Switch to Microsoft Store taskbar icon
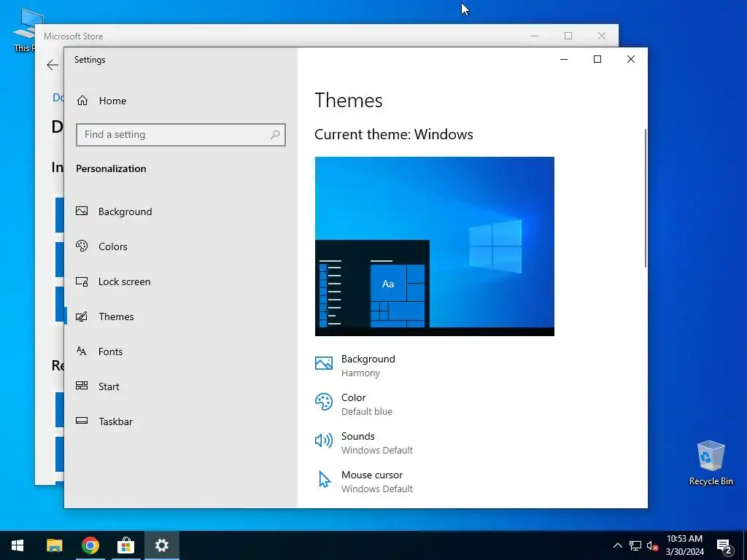The height and width of the screenshot is (560, 747). coord(125,545)
